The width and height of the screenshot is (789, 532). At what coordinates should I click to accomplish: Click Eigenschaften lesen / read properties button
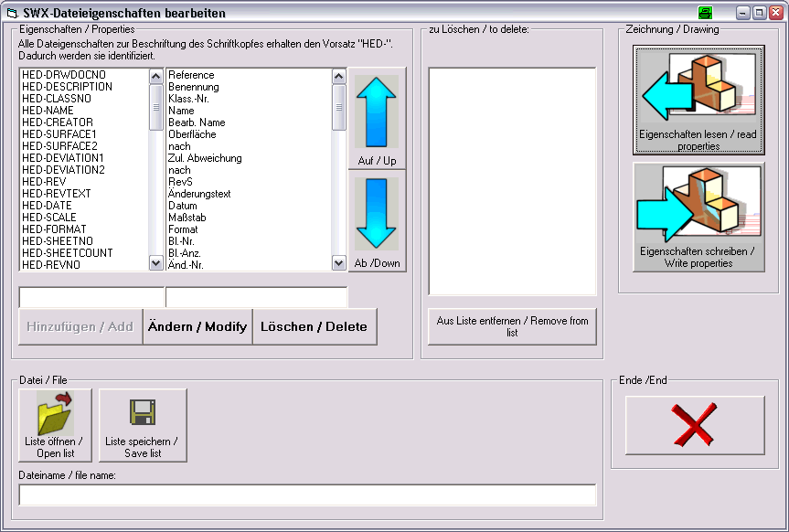[698, 100]
